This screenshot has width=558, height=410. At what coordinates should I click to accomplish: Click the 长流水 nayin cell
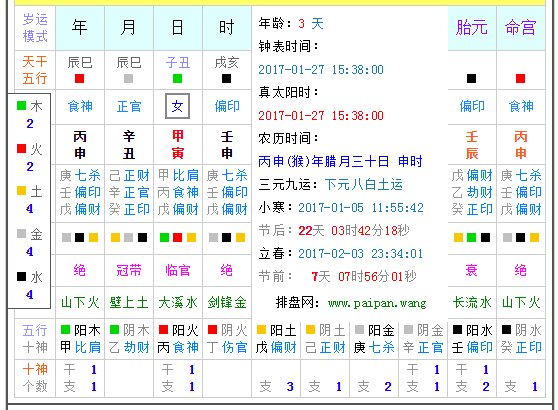coord(472,303)
